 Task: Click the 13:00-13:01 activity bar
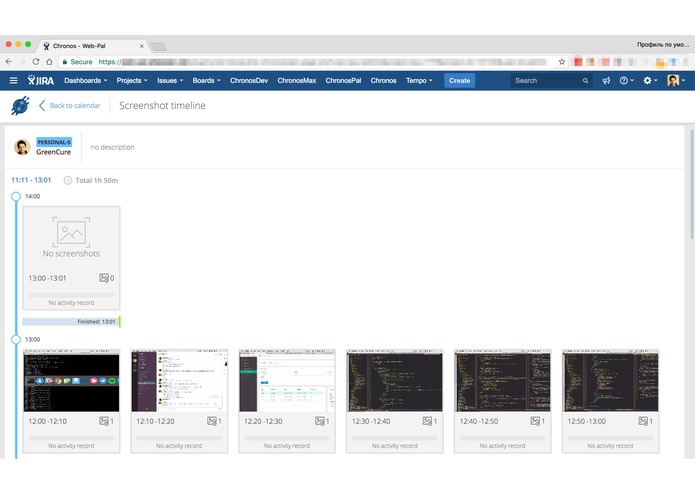pyautogui.click(x=71, y=295)
